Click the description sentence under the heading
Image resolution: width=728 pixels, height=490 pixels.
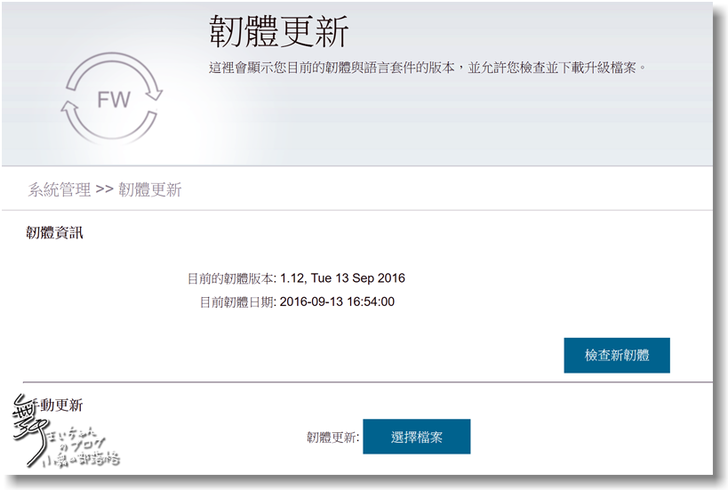point(428,68)
